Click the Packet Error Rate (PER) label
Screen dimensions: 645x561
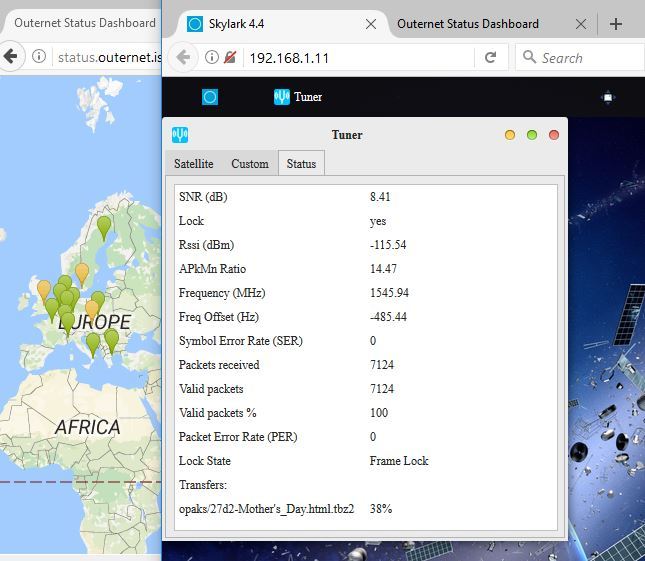click(238, 437)
